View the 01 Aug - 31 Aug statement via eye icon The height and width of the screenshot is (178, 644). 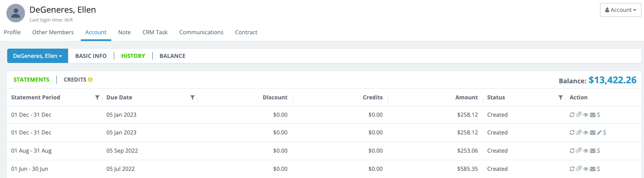[586, 151]
